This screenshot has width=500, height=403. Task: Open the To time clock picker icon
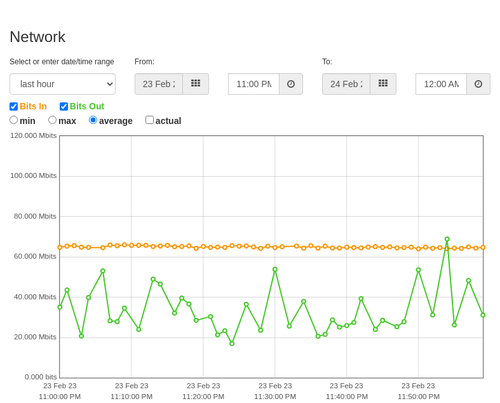[x=478, y=84]
